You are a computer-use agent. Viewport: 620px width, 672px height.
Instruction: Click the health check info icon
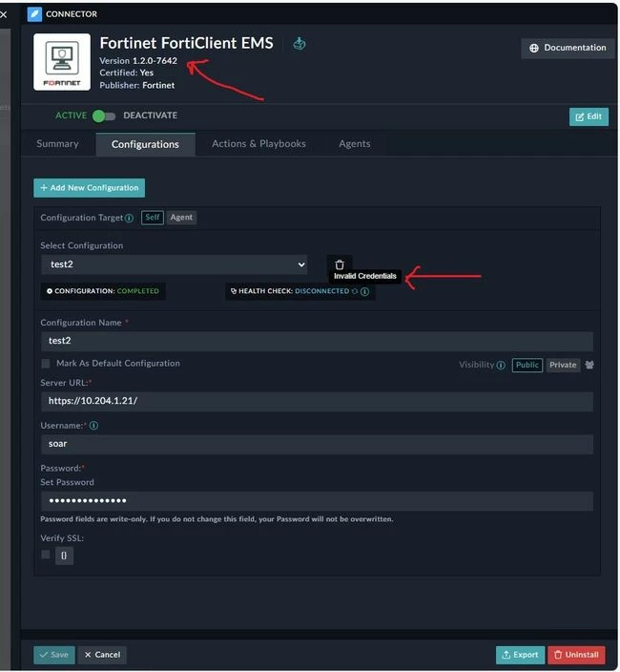(x=364, y=292)
